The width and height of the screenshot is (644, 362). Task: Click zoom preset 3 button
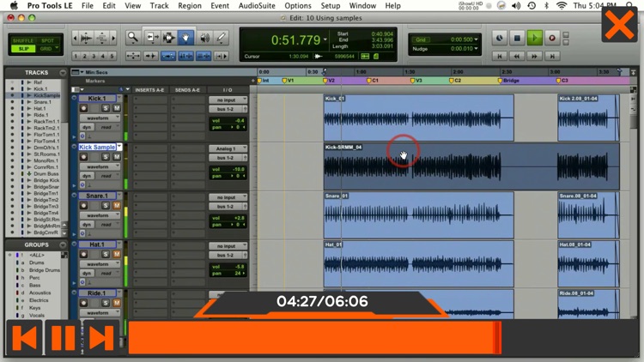point(94,56)
